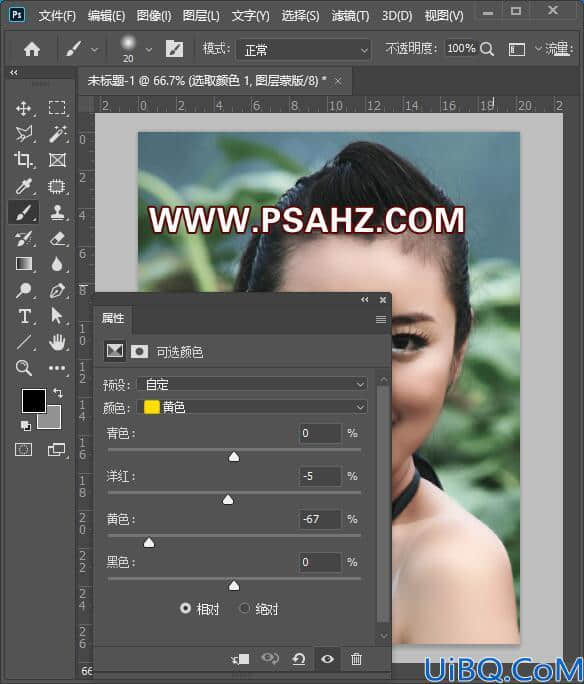Close the 未标题-1 document tab
The height and width of the screenshot is (684, 584).
pos(338,81)
